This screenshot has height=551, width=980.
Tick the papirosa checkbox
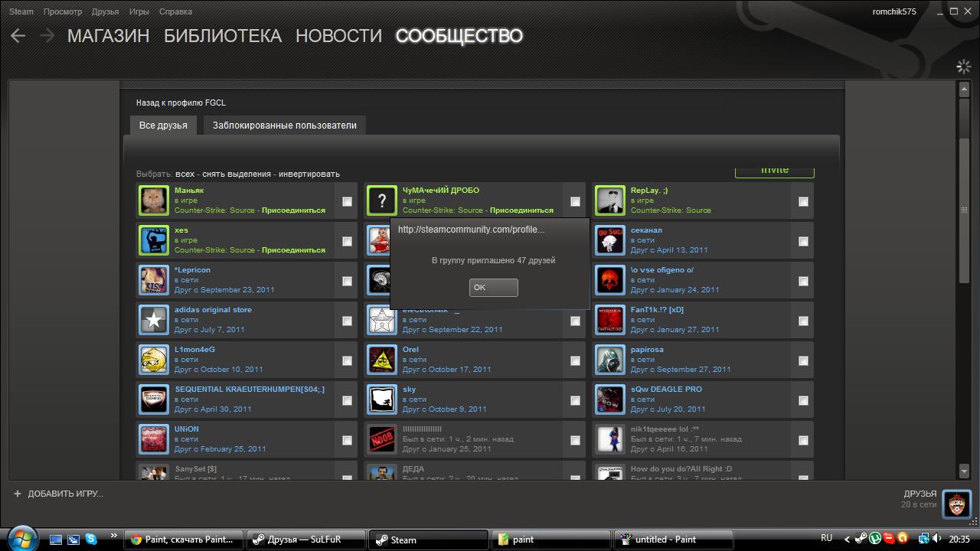point(803,360)
